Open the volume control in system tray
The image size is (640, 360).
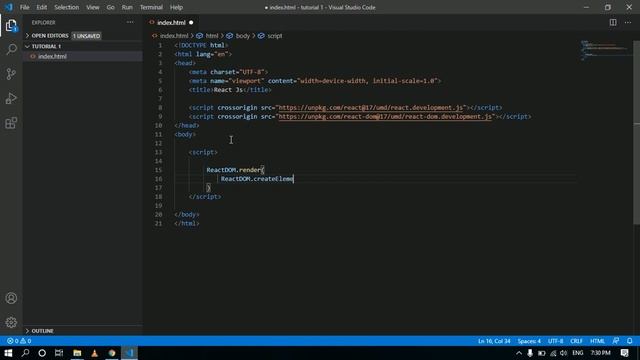[564, 353]
